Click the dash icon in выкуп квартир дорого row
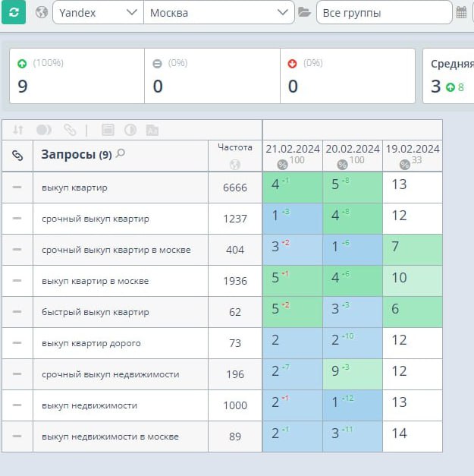 [x=17, y=342]
